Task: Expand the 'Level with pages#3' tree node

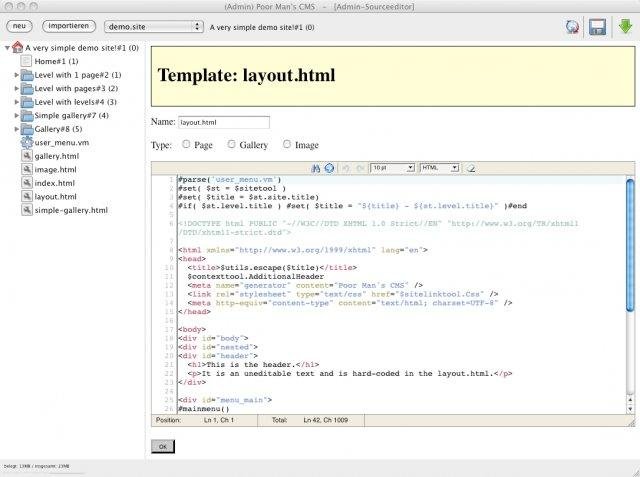Action: [17, 88]
